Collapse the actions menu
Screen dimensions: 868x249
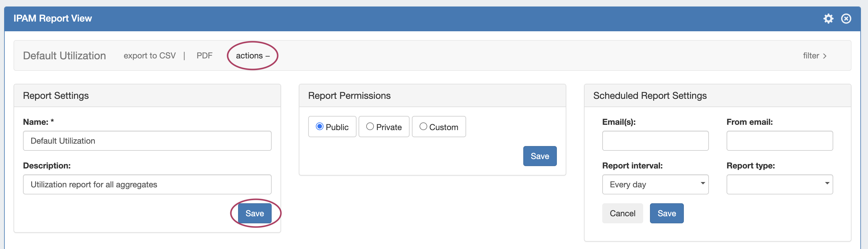[253, 56]
